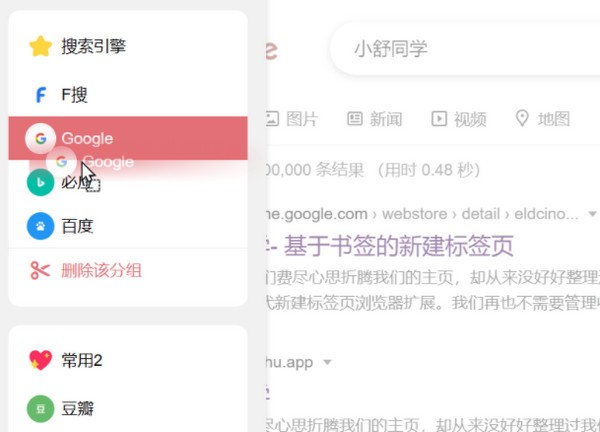This screenshot has height=432, width=600.
Task: Open the 常用2 group title
Action: click(82, 360)
